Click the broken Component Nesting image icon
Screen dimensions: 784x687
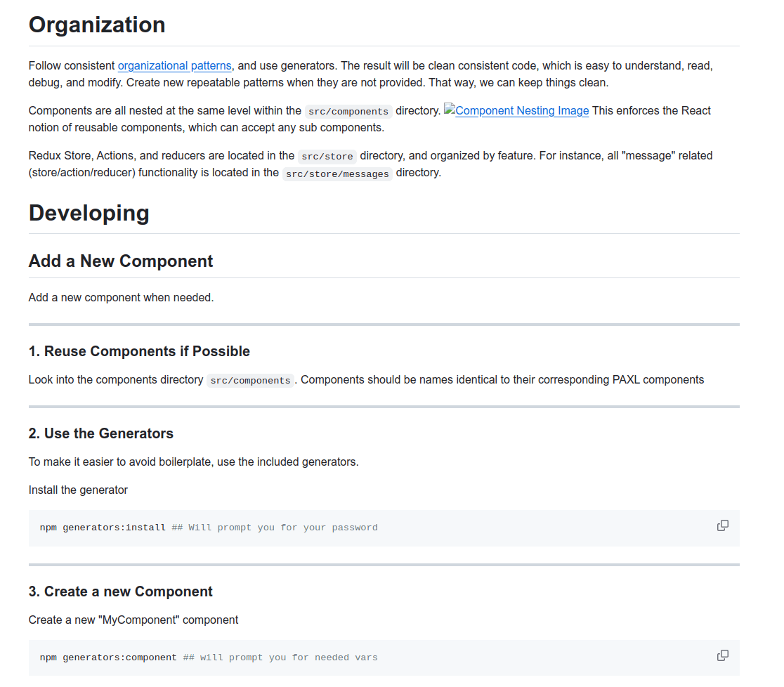tap(450, 110)
